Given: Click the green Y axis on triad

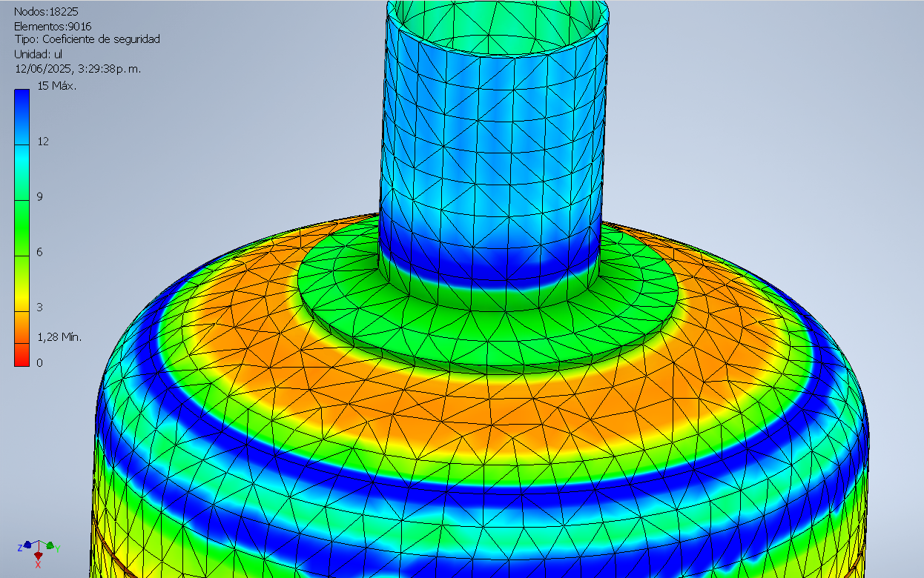Looking at the screenshot, I should [x=50, y=547].
